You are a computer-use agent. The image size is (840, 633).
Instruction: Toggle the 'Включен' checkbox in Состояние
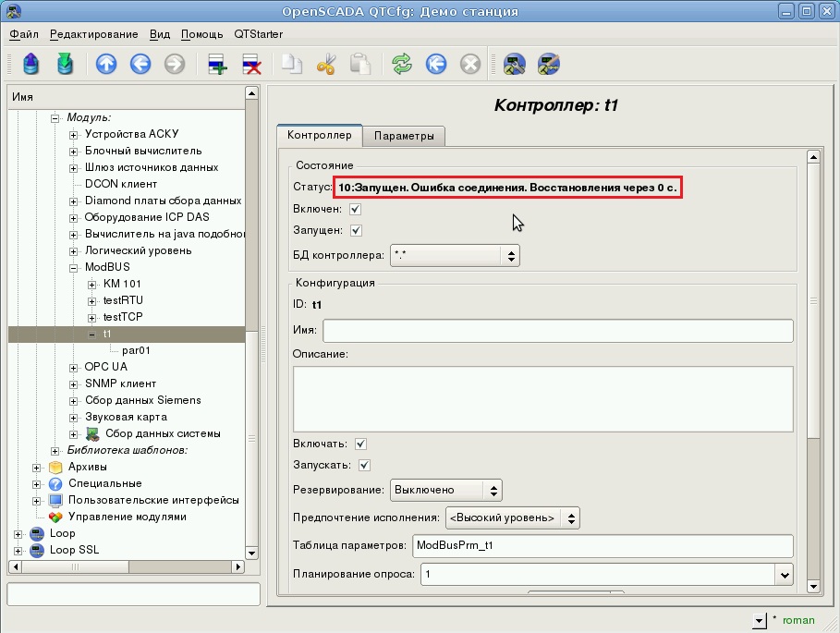coord(356,210)
